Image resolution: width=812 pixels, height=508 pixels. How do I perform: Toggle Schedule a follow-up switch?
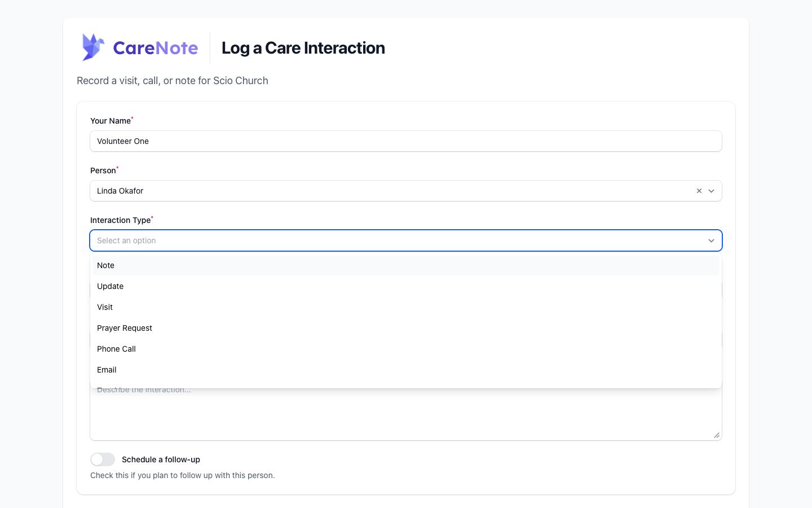(103, 459)
